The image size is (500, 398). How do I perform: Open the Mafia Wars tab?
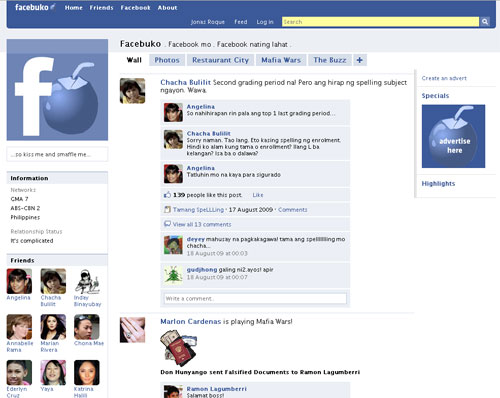pos(281,60)
